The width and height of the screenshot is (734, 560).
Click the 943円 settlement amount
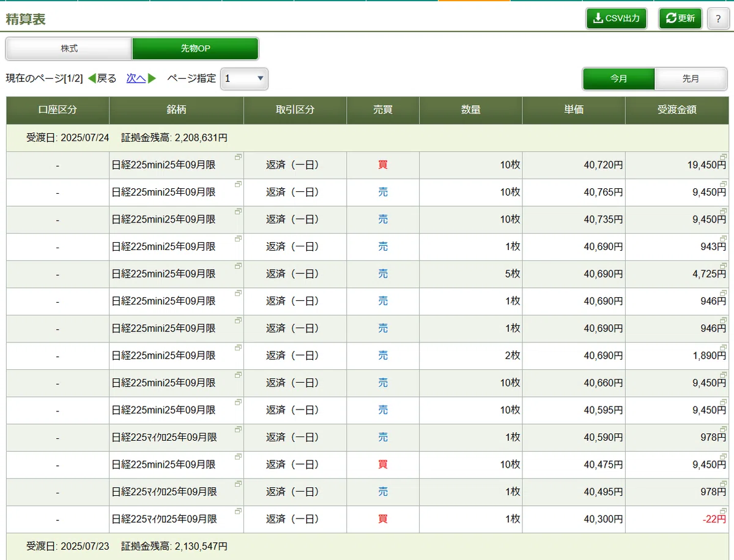[x=714, y=246]
